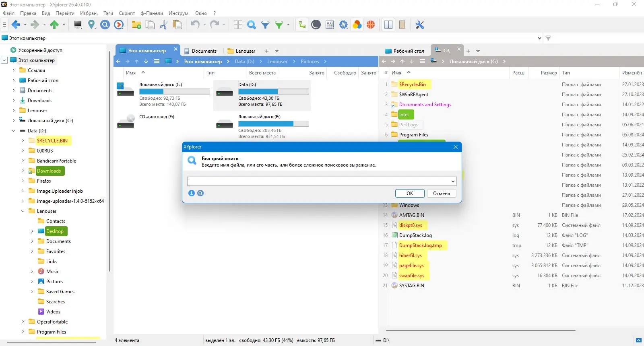Click the blue funnel filter icon
644x346 pixels.
265,25
